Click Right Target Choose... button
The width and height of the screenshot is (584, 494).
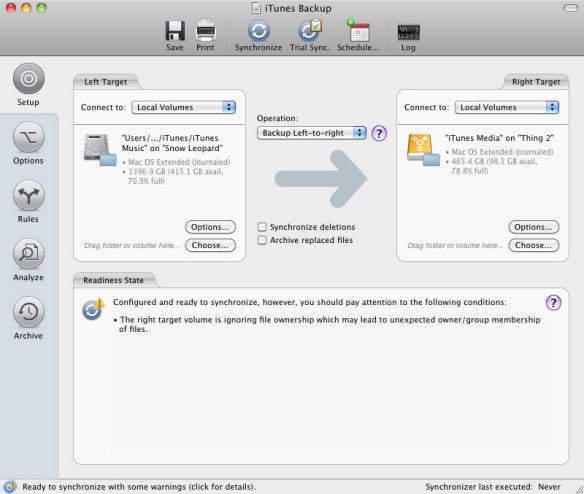tap(534, 245)
